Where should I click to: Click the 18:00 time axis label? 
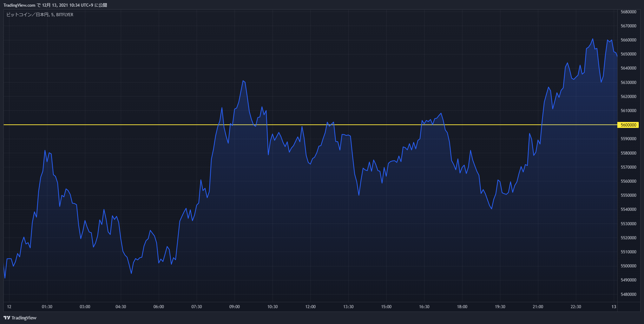(462, 307)
